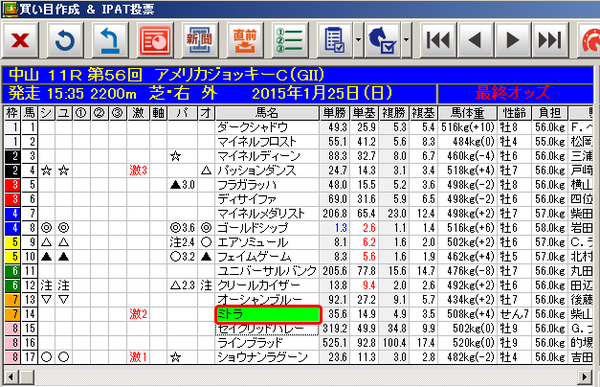Click the 枠 column header
This screenshot has height=387, width=600.
(12, 113)
